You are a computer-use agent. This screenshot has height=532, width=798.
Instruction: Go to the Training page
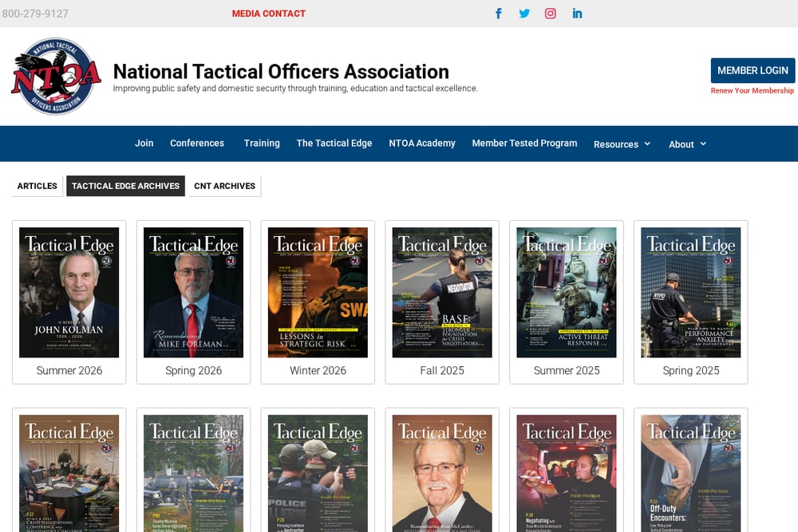[x=262, y=144]
